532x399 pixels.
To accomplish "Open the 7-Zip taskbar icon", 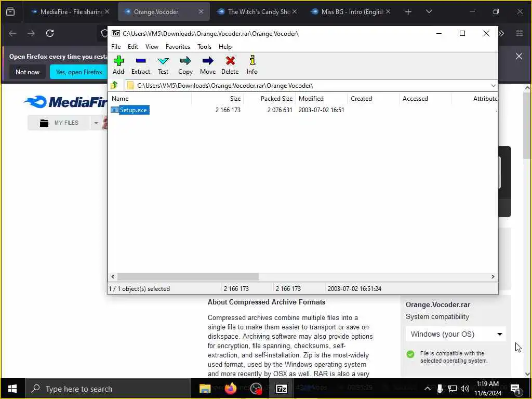I will click(x=282, y=389).
